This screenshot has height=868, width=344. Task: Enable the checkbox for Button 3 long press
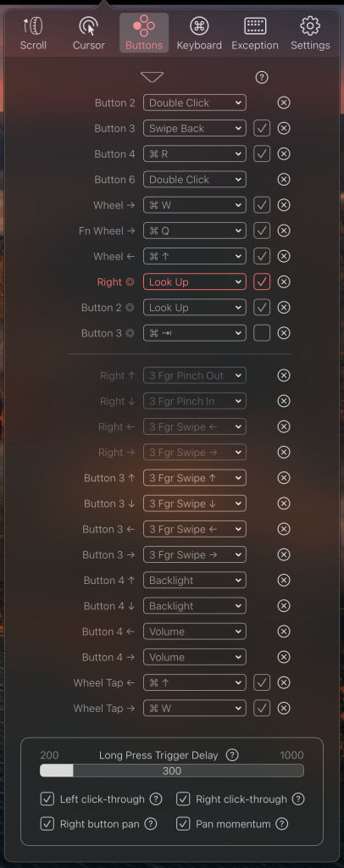tap(262, 333)
